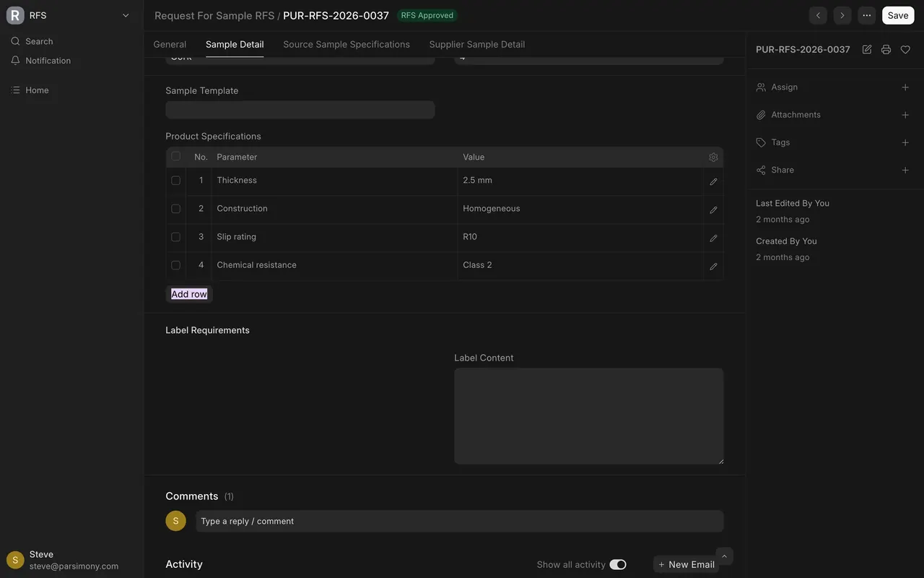The height and width of the screenshot is (578, 924).
Task: Save the document
Action: coord(898,15)
